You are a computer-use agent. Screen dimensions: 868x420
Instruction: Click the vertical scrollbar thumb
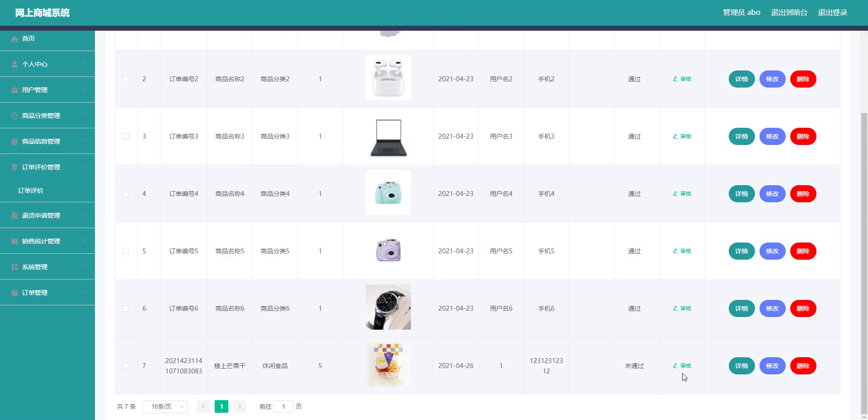pos(864,262)
